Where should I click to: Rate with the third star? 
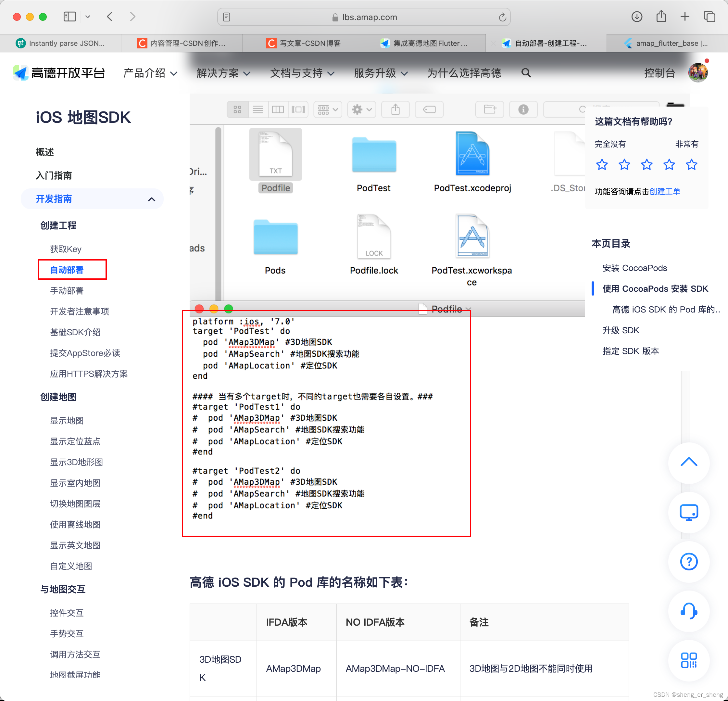646,164
